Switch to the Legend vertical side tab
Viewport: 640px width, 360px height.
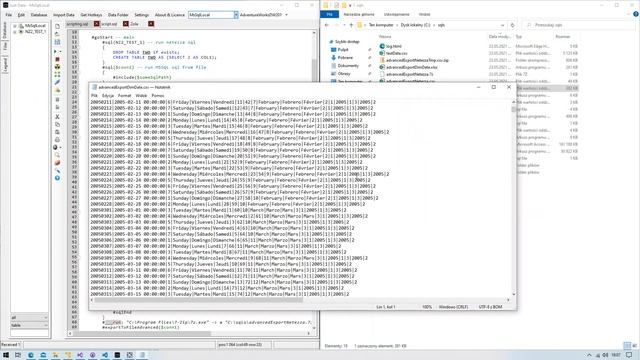(5, 65)
